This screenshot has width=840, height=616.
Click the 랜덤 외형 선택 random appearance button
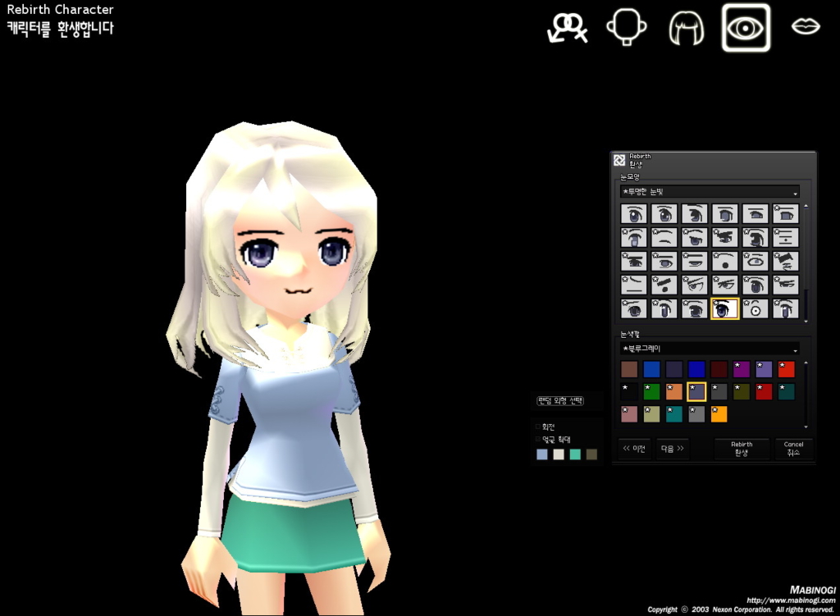(x=560, y=400)
